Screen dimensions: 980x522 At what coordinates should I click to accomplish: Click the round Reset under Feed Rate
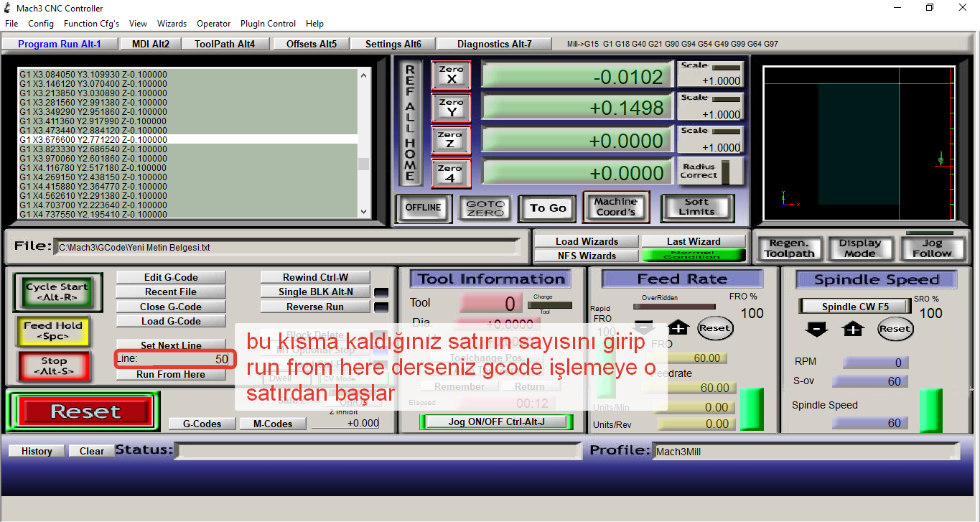click(x=715, y=328)
